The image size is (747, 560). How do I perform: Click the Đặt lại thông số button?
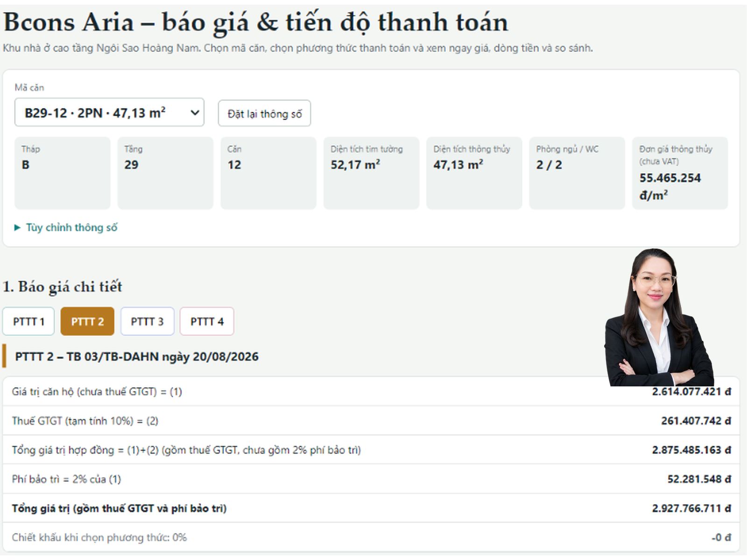point(264,113)
